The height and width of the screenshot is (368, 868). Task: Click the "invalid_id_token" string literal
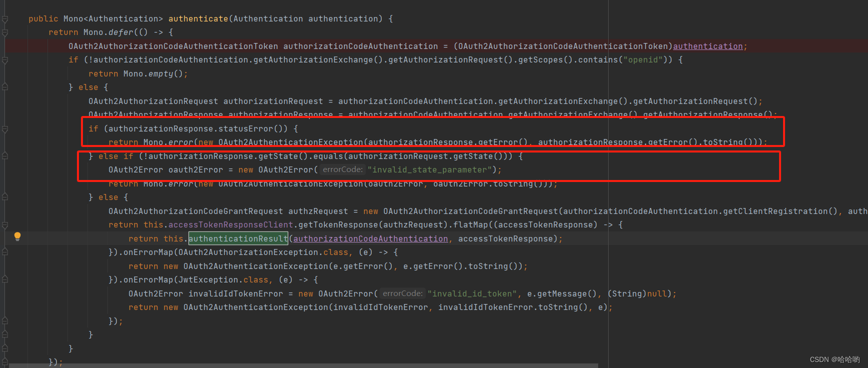click(472, 293)
